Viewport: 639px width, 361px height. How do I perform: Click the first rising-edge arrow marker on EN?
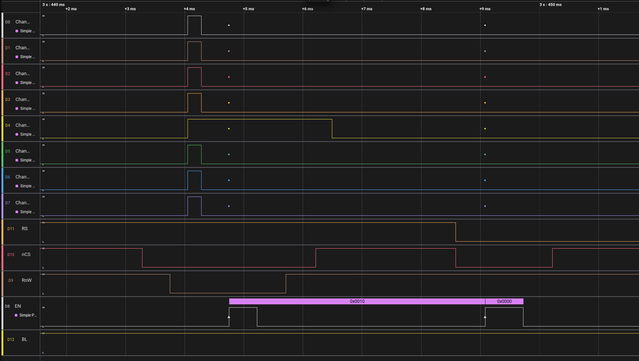coord(229,317)
